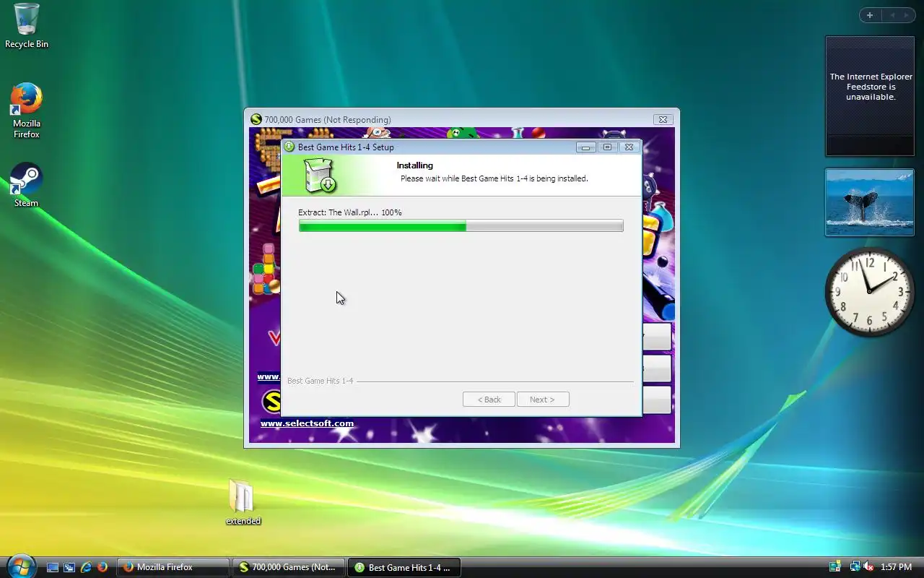Open the www.selectsoft.com link

pyautogui.click(x=307, y=423)
